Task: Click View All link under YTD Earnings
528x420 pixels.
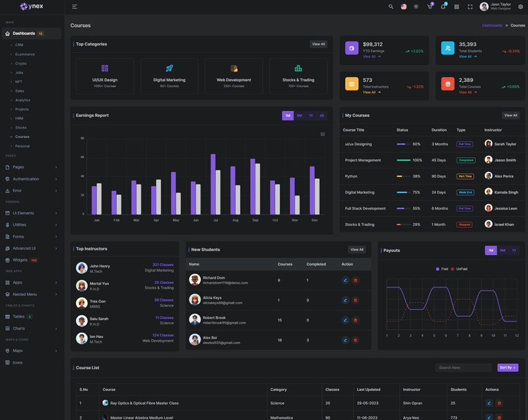Action: click(372, 57)
